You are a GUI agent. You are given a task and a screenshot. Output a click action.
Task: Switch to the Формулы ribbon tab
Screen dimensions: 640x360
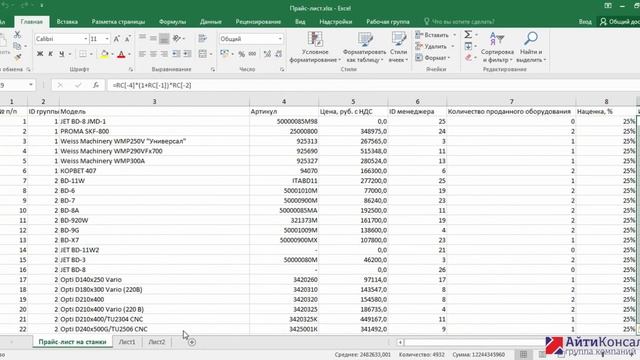pos(172,22)
